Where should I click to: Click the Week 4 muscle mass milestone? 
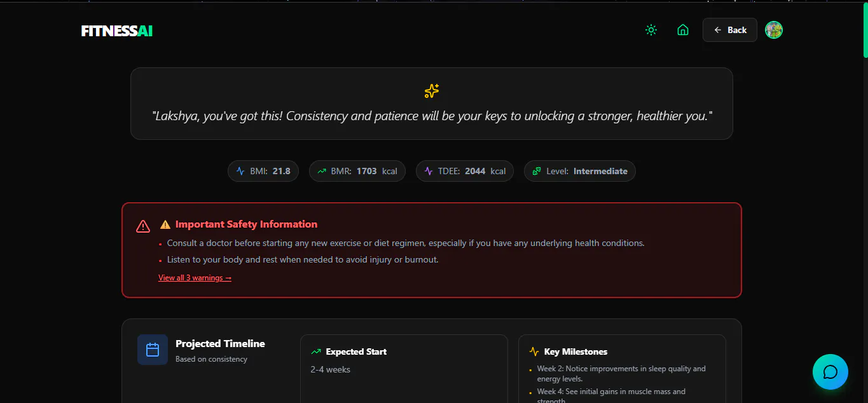coord(611,396)
